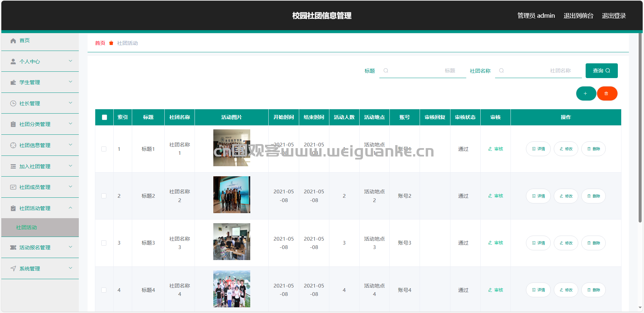
Task: Click the list icon beside 加入社团管理
Action: (x=13, y=167)
